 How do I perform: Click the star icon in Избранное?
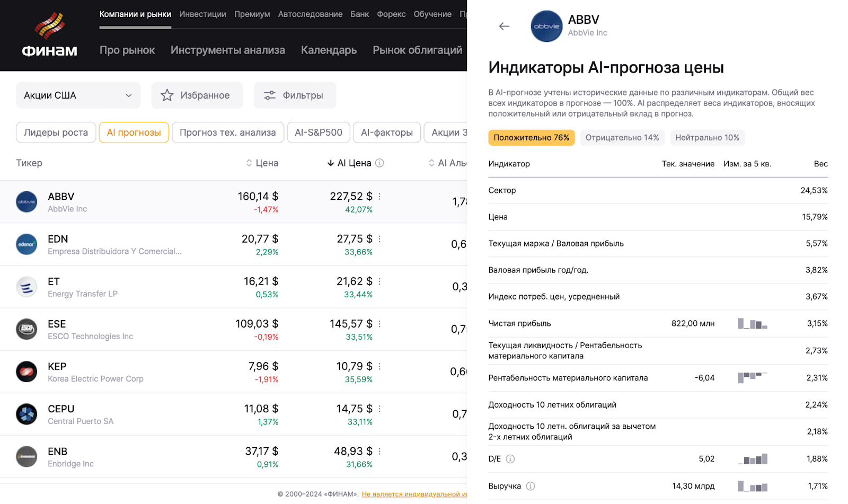167,95
